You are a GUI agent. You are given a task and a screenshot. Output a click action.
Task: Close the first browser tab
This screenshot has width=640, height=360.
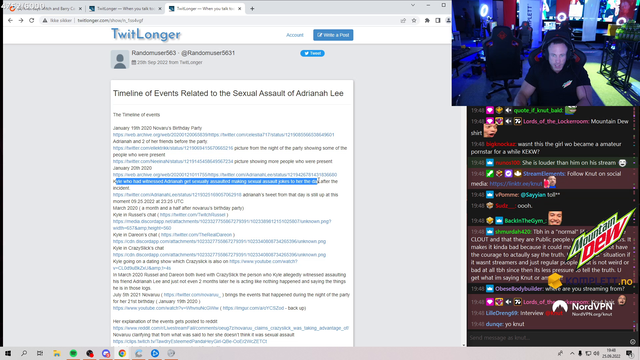(x=80, y=9)
